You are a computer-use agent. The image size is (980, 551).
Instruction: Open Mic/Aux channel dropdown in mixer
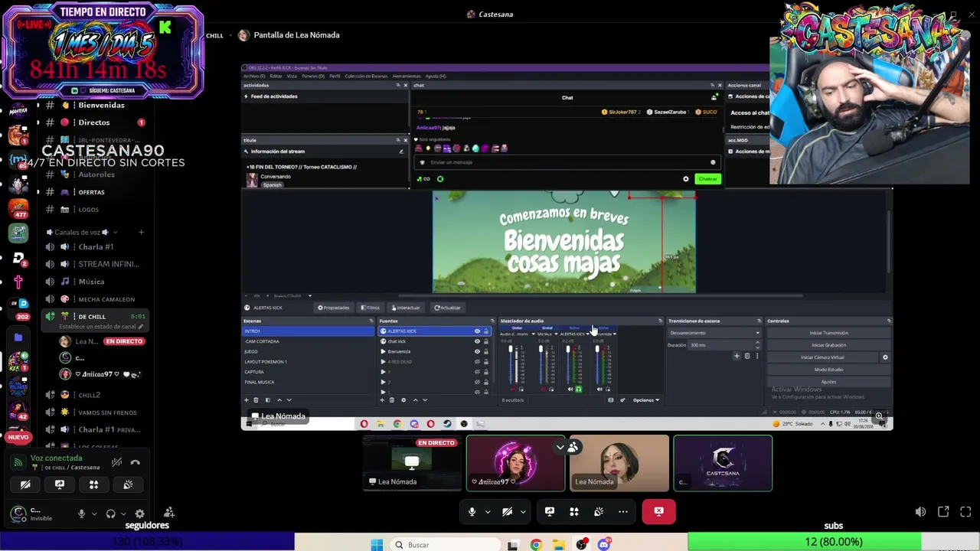pos(556,334)
